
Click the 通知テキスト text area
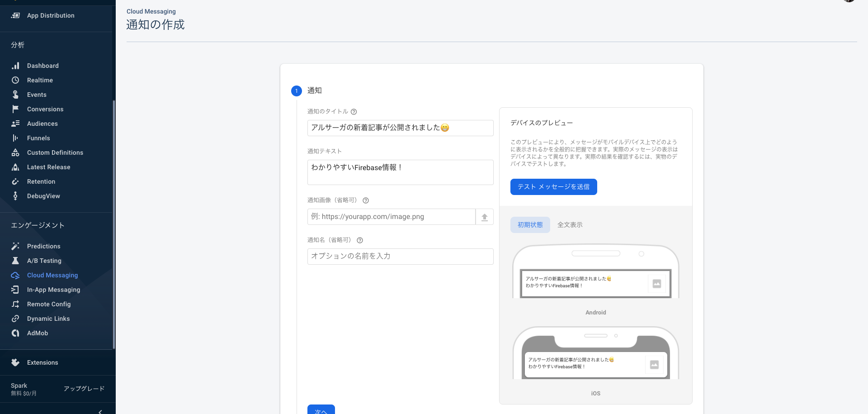pyautogui.click(x=401, y=172)
